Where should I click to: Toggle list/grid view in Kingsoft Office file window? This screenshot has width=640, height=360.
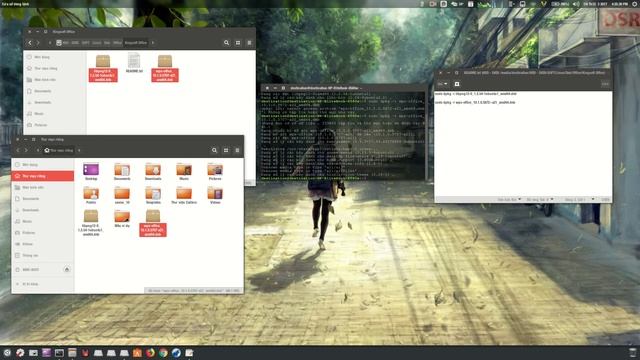click(238, 42)
